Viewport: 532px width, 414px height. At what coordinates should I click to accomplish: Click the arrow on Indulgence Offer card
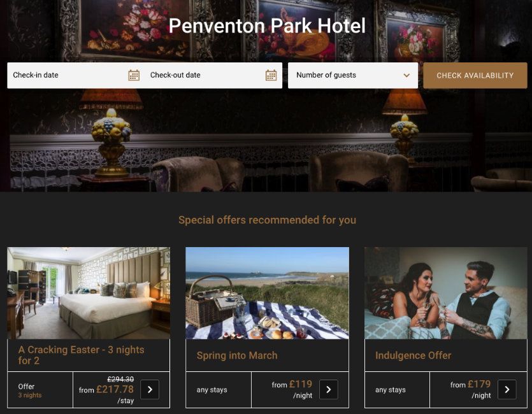[x=507, y=390]
